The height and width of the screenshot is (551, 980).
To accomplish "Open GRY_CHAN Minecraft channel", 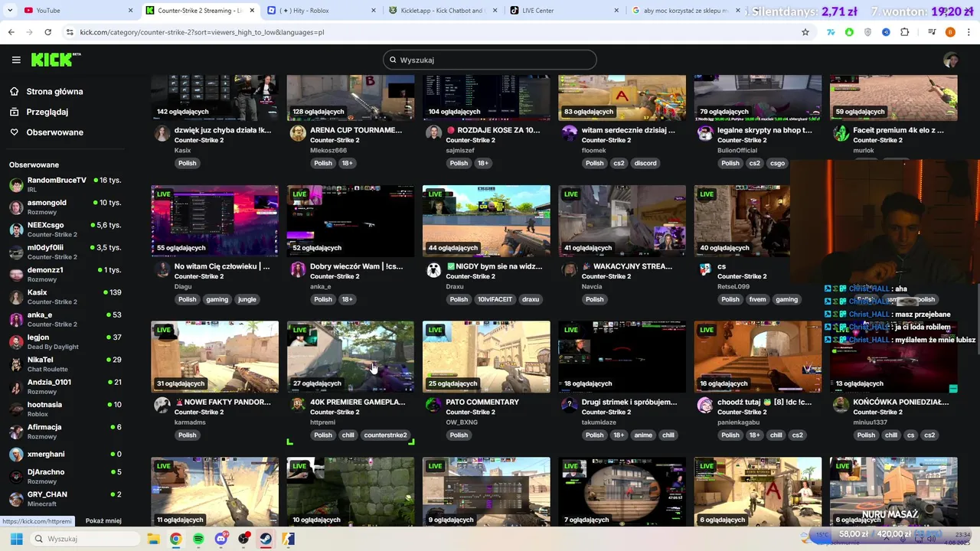I will tap(65, 499).
